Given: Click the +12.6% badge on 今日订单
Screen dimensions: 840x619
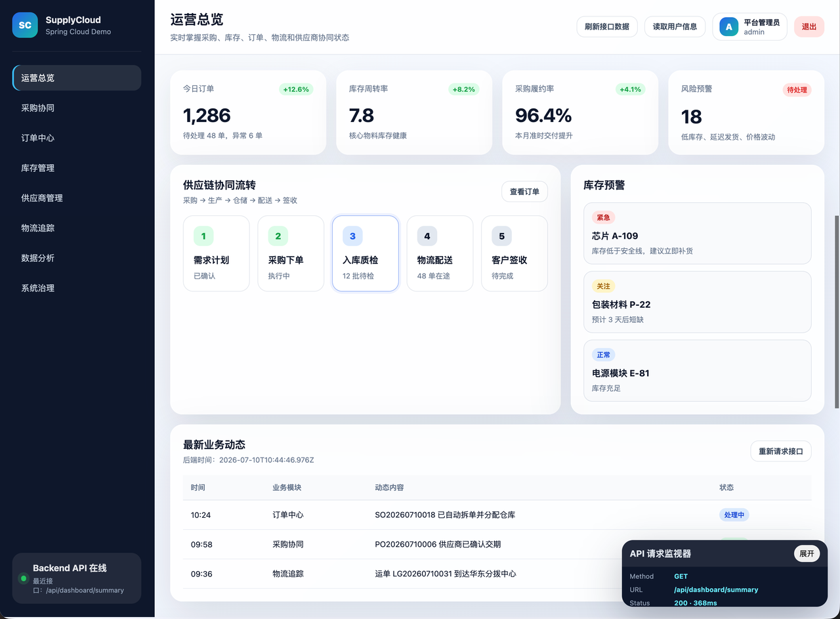Looking at the screenshot, I should click(x=296, y=89).
